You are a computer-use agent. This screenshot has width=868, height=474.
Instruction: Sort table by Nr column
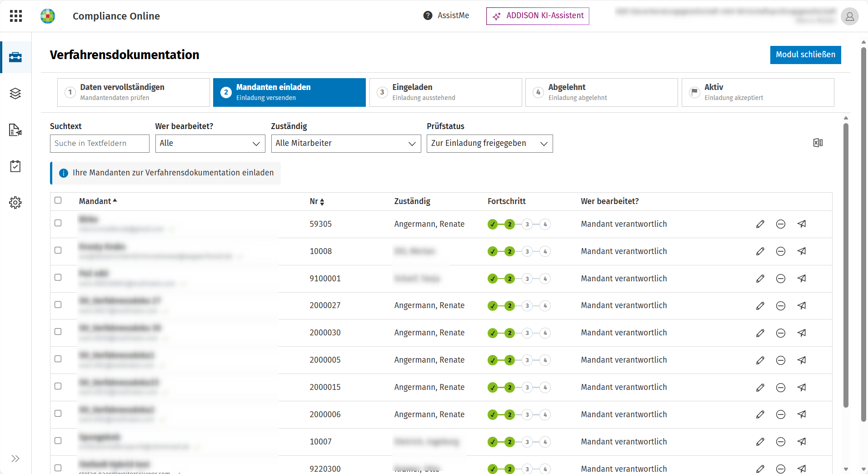click(317, 201)
